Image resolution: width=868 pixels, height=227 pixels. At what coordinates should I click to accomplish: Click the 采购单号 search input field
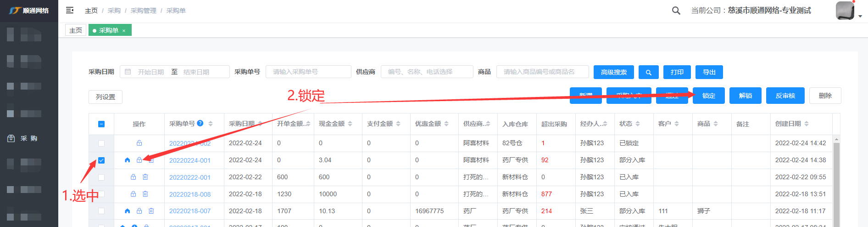[x=308, y=72]
